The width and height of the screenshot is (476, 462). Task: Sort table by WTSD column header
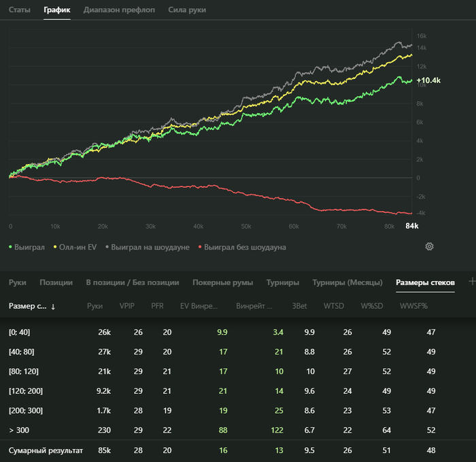point(334,306)
